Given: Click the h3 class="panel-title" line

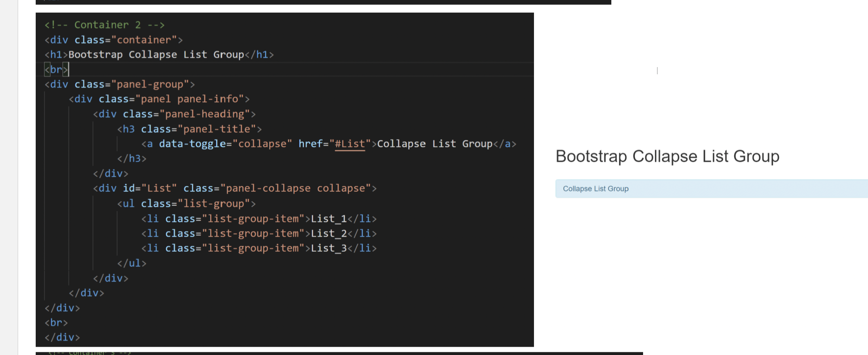Looking at the screenshot, I should tap(189, 129).
